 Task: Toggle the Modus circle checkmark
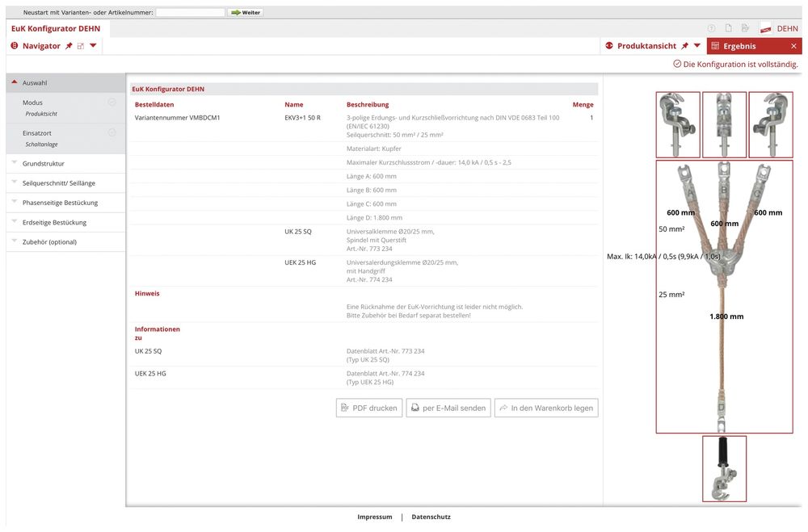tap(112, 103)
